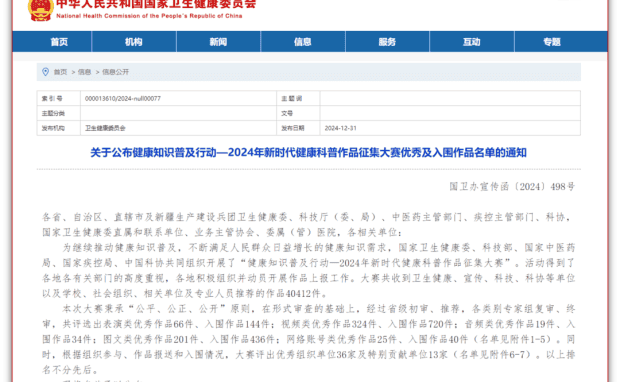
Task: Open the 机构 navigation tab
Action: pyautogui.click(x=134, y=42)
